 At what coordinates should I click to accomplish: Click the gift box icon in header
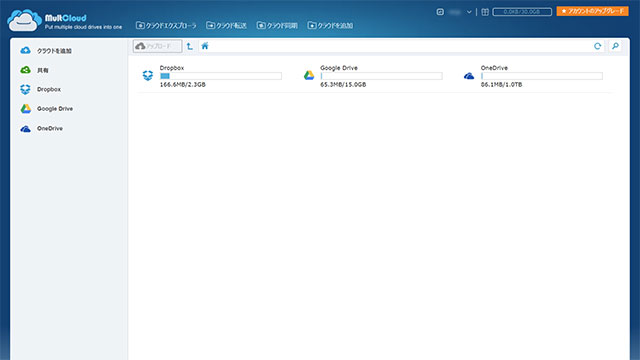485,12
